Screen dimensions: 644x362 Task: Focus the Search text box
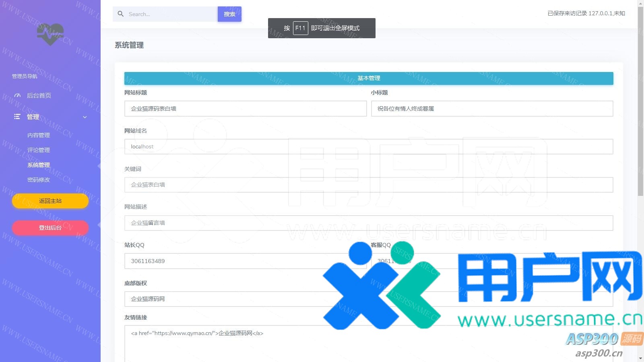pos(171,14)
